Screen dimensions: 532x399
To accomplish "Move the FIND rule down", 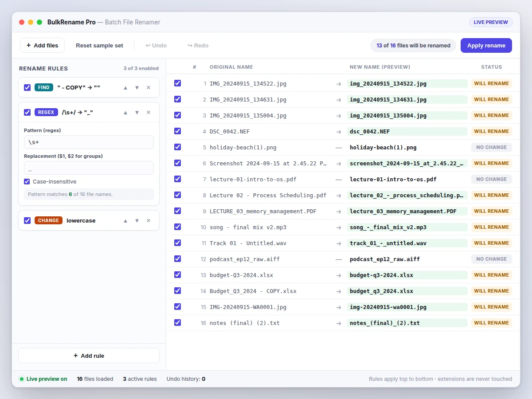I will [x=137, y=88].
